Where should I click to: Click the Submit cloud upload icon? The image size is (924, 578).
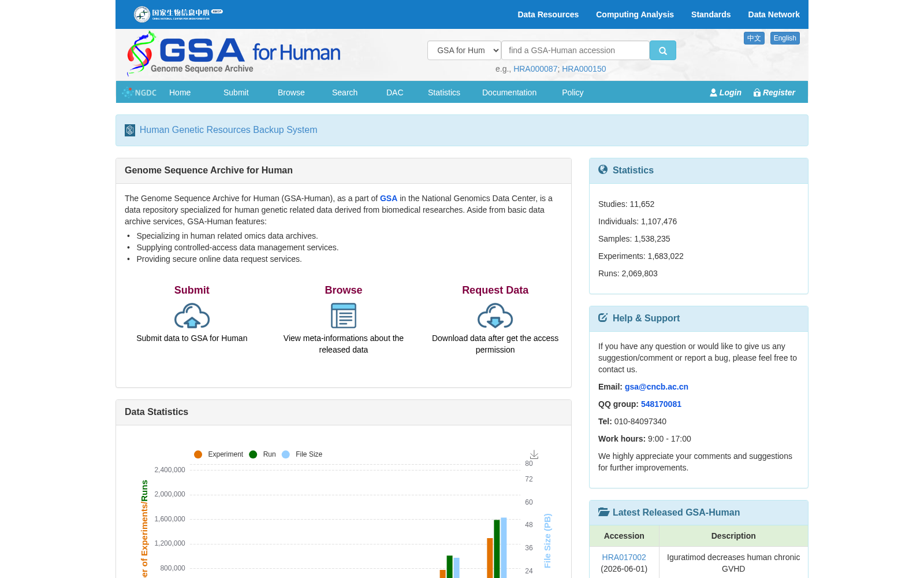click(x=192, y=316)
